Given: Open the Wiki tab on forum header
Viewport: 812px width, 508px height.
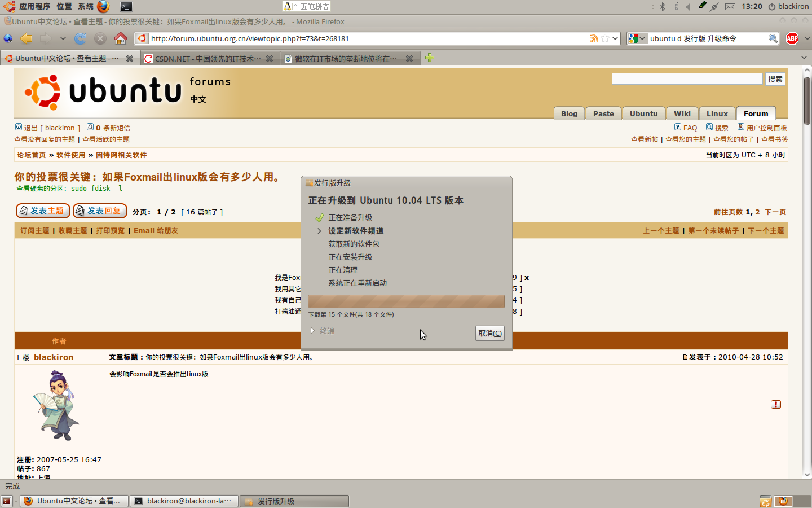Looking at the screenshot, I should [x=682, y=113].
